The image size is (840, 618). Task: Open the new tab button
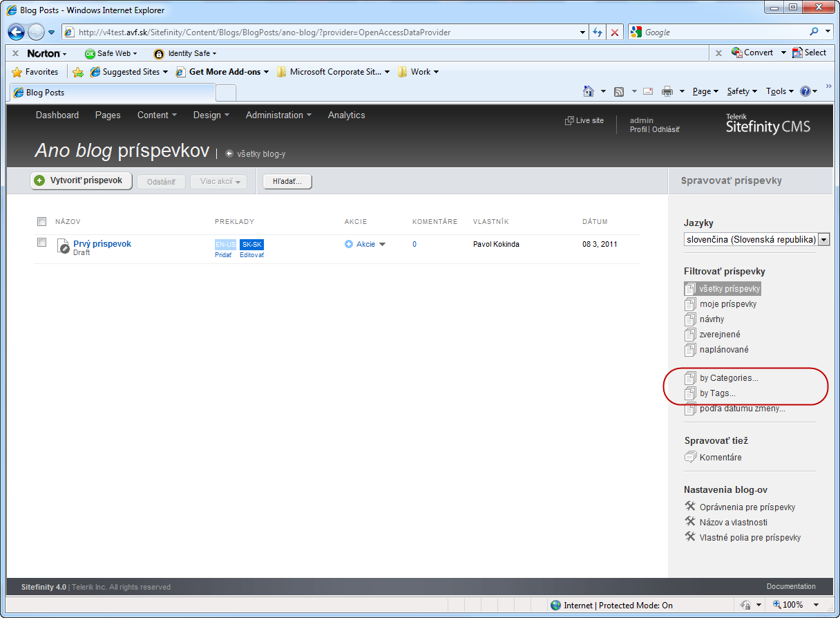click(x=226, y=93)
